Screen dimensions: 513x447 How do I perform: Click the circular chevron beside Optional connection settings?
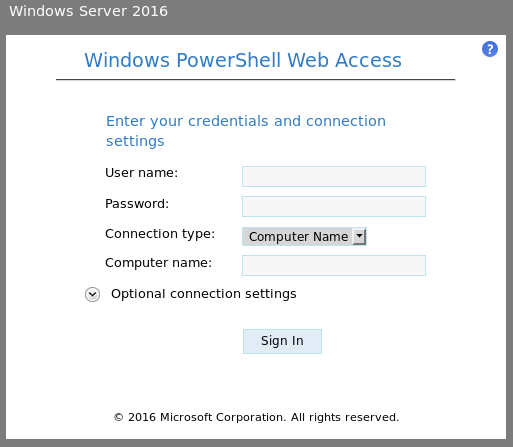click(x=92, y=294)
